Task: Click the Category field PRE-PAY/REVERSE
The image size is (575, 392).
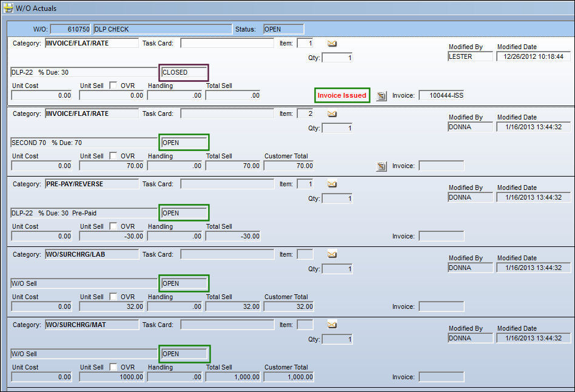Action: [x=92, y=184]
